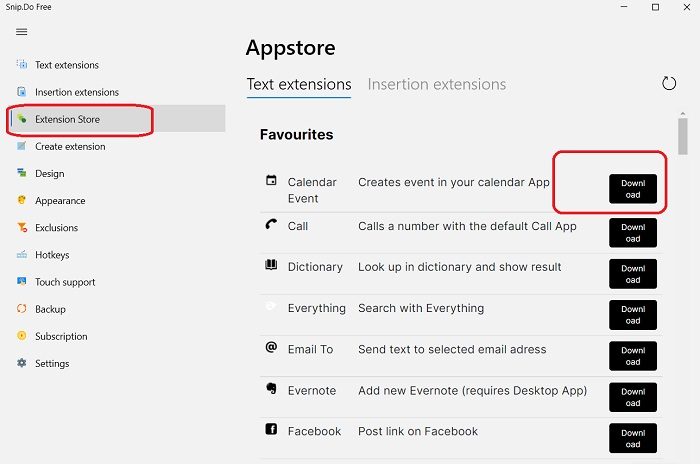Download the Everything search extension

(633, 315)
